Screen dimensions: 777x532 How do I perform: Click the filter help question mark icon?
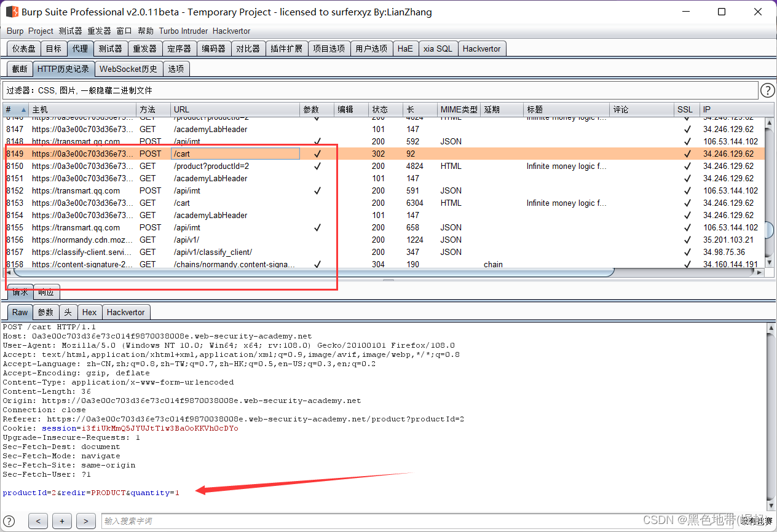[x=768, y=91]
